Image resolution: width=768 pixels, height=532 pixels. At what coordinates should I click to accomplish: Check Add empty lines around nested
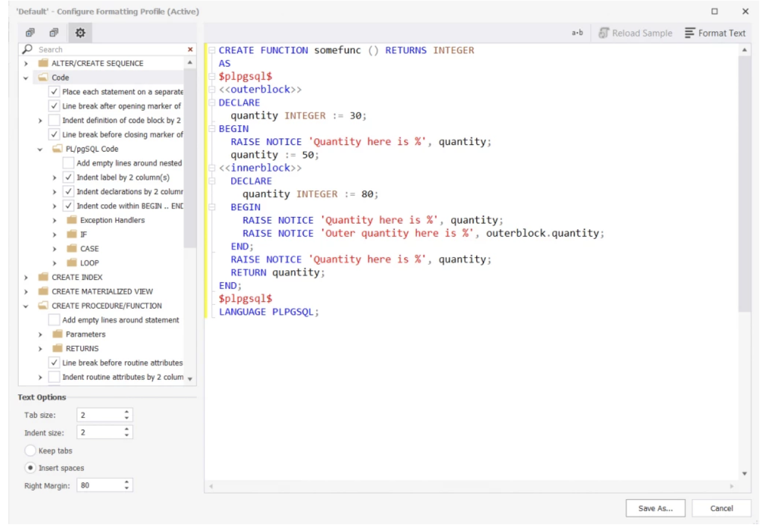[x=68, y=163]
